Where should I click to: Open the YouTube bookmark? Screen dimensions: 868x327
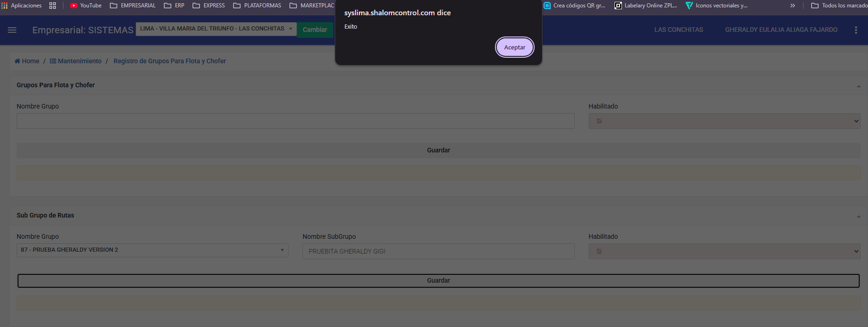click(x=86, y=6)
